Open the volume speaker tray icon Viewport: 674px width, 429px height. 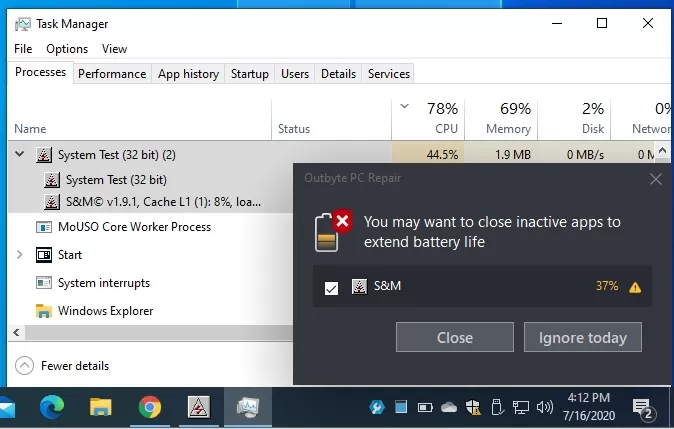[545, 407]
